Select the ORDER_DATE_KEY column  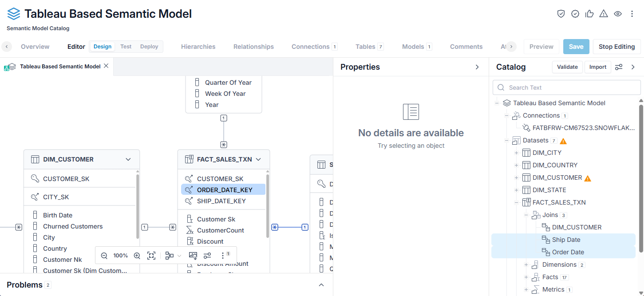tap(223, 190)
